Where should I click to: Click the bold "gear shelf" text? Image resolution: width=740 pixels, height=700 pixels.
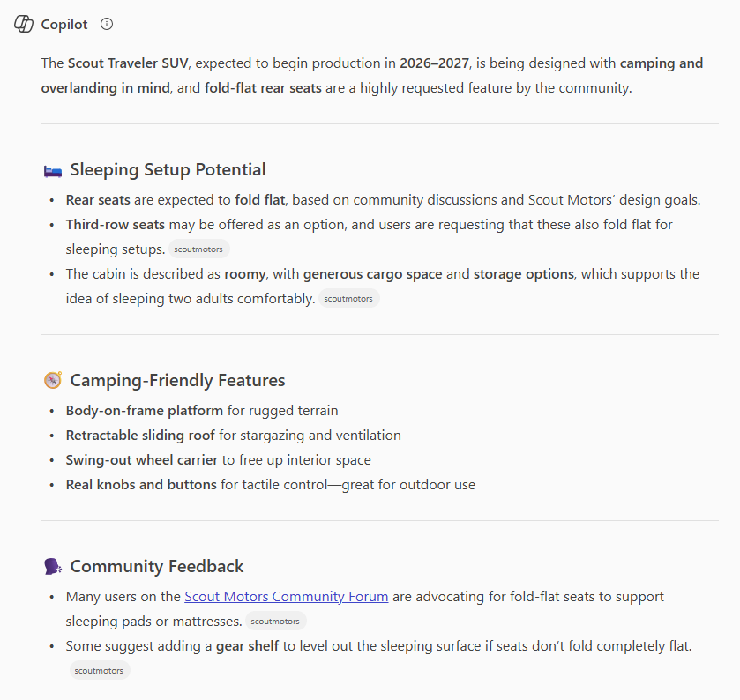248,646
